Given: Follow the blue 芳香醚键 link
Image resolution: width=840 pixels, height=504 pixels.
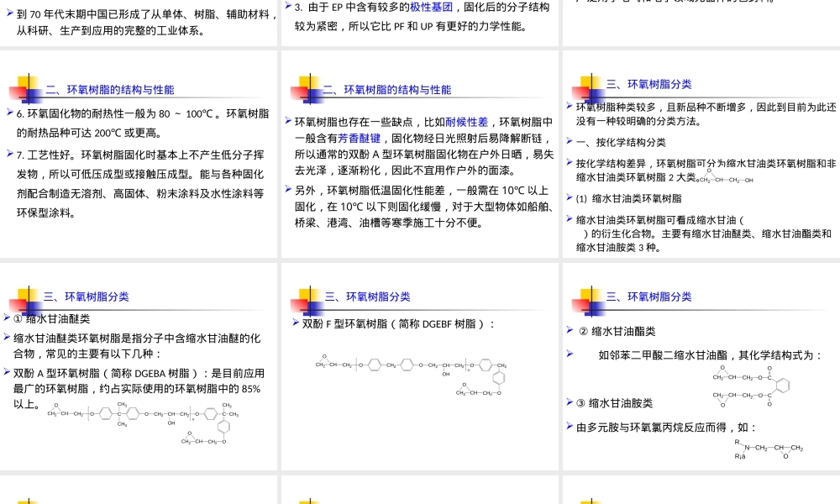Looking at the screenshot, I should (x=359, y=139).
